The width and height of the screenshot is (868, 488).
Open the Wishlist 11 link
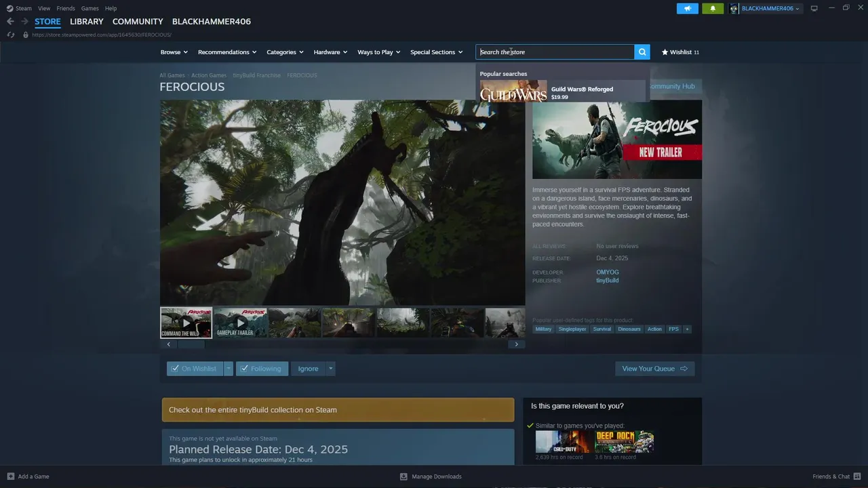680,52
